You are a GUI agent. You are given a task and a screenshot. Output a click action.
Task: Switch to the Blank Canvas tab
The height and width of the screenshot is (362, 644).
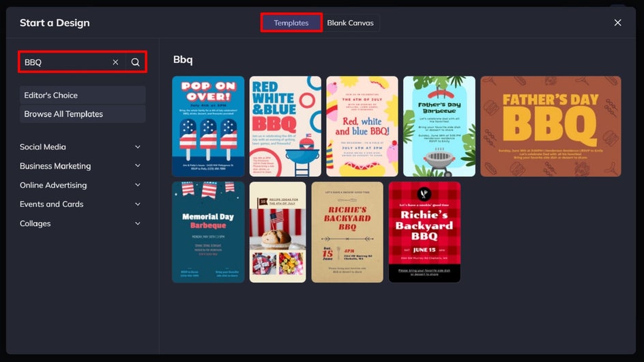(351, 23)
